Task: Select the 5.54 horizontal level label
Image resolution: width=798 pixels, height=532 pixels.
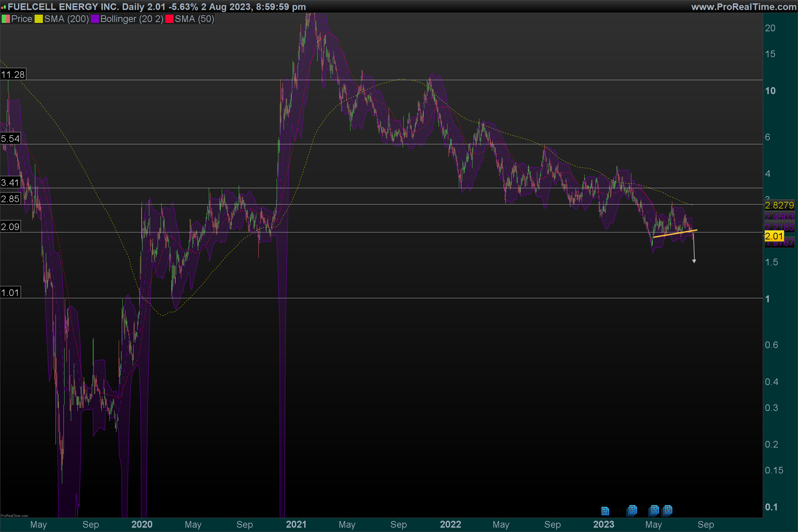Action: click(10, 138)
